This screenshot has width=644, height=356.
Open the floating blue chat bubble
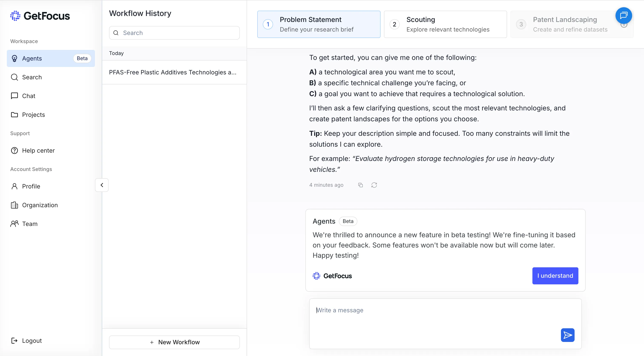coord(624,16)
